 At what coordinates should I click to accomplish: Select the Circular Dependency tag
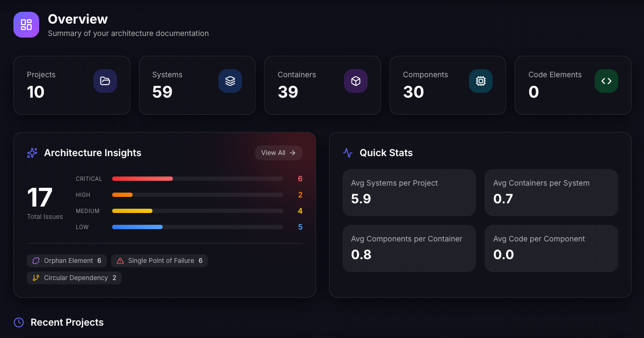pyautogui.click(x=74, y=278)
